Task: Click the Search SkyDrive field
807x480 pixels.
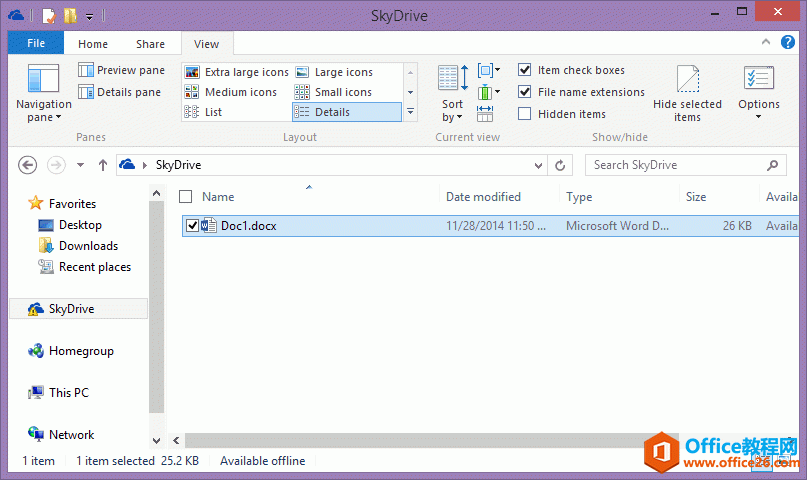Action: (686, 165)
